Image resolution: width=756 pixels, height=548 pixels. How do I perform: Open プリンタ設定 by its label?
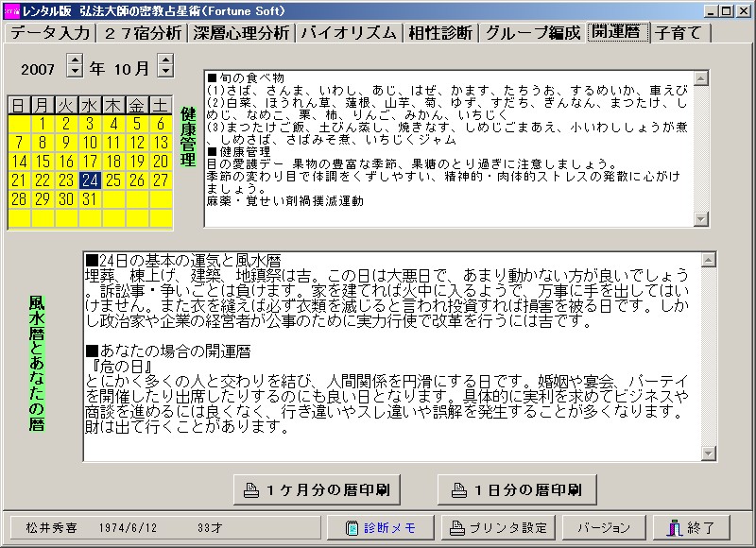coord(508,528)
